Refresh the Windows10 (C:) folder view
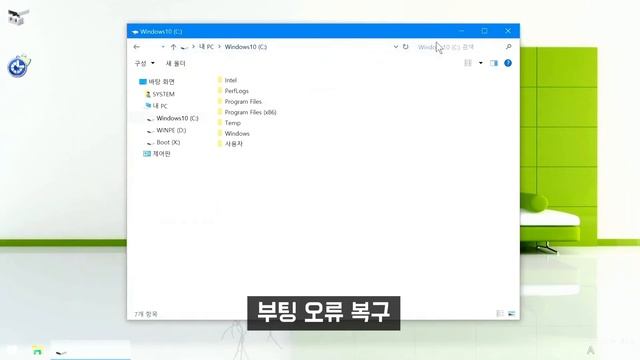The image size is (640, 360). tap(405, 47)
